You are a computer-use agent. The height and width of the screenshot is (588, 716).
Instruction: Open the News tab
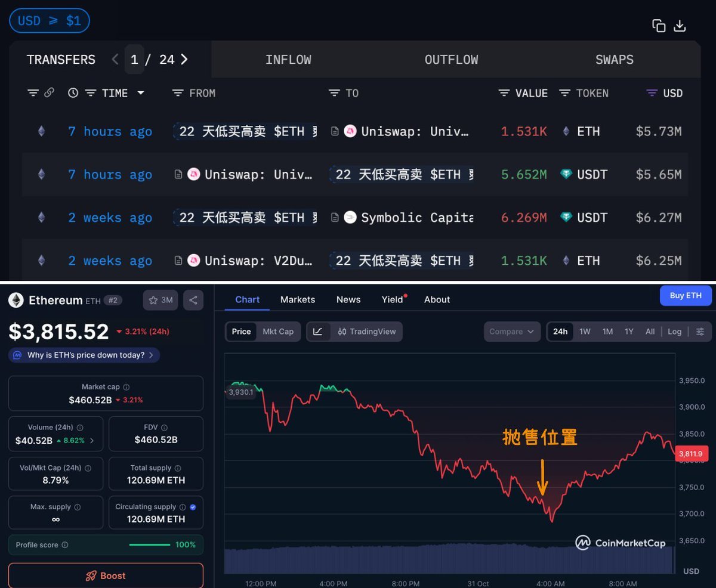(348, 299)
